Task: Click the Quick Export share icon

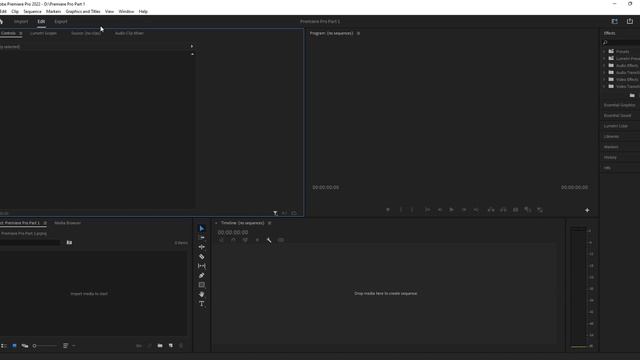Action: pos(630,21)
